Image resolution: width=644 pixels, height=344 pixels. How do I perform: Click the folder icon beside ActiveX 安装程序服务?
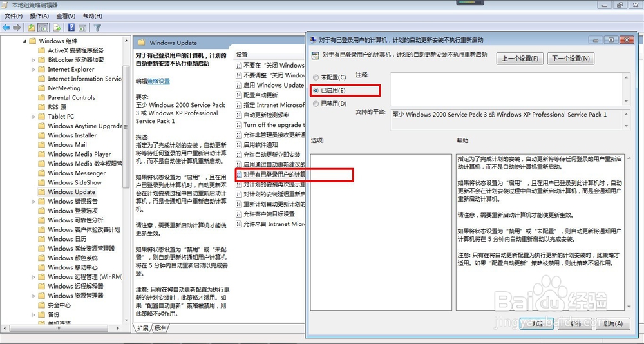[41, 50]
